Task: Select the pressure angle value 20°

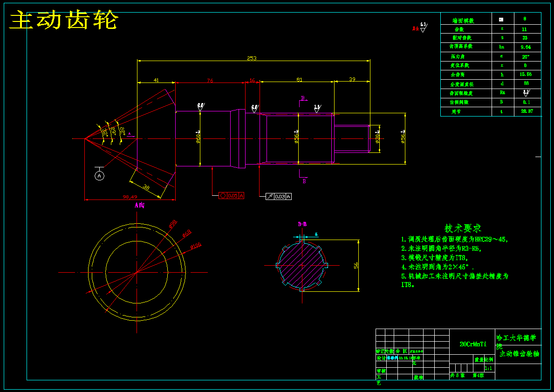Action: coord(526,56)
